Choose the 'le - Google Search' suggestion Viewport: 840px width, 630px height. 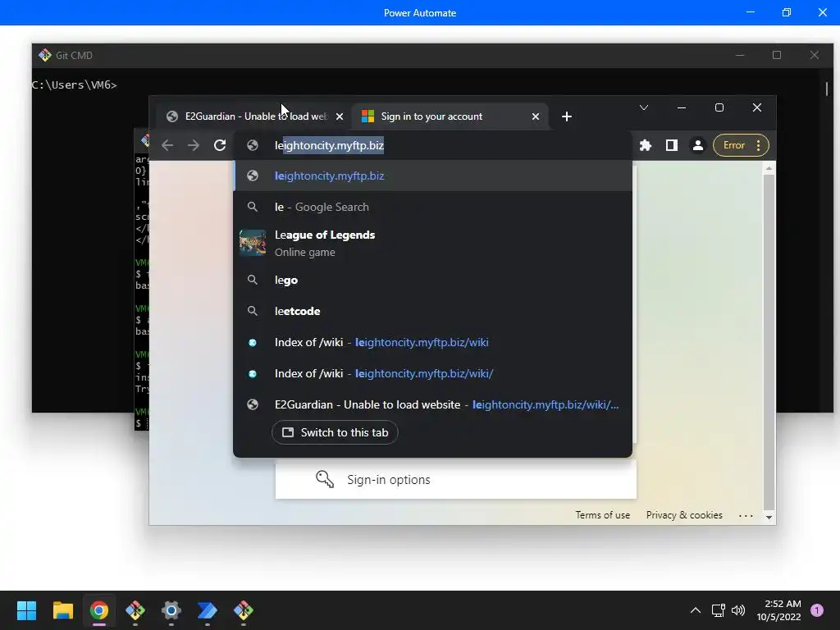point(433,207)
